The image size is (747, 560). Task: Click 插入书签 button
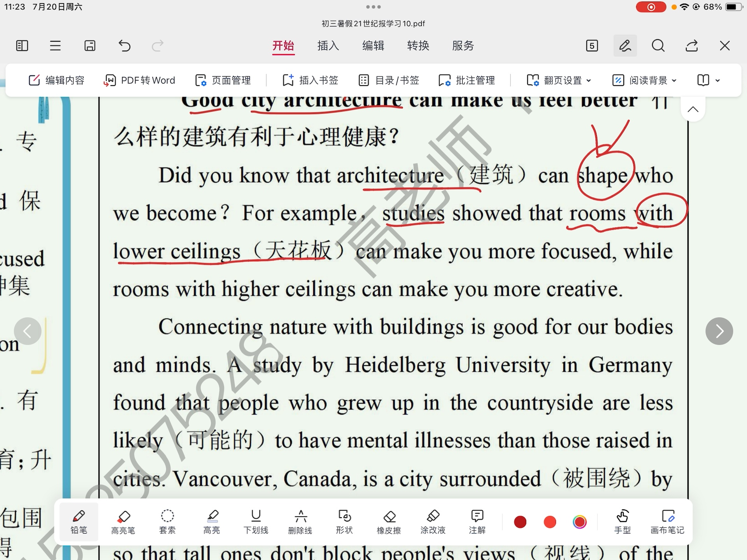pos(310,80)
